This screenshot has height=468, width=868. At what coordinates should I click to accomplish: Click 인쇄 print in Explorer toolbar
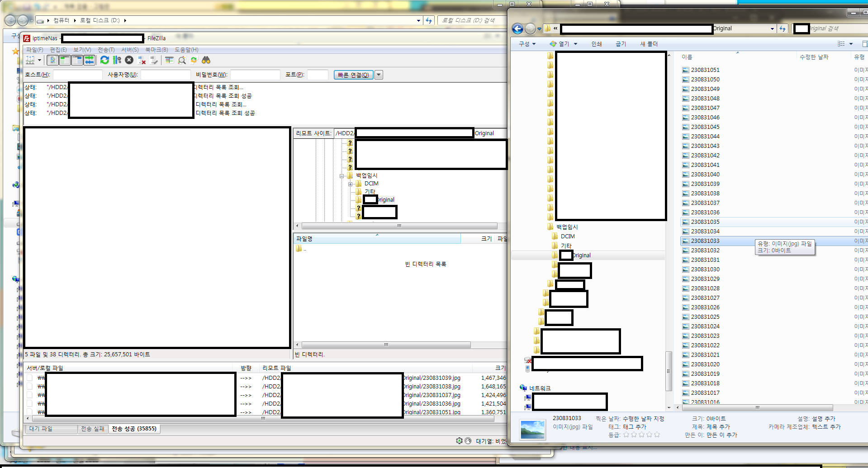pos(597,44)
